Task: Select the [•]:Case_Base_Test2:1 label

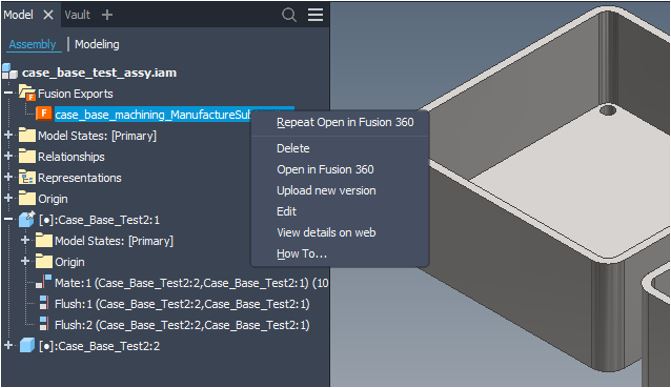Action: (x=99, y=220)
